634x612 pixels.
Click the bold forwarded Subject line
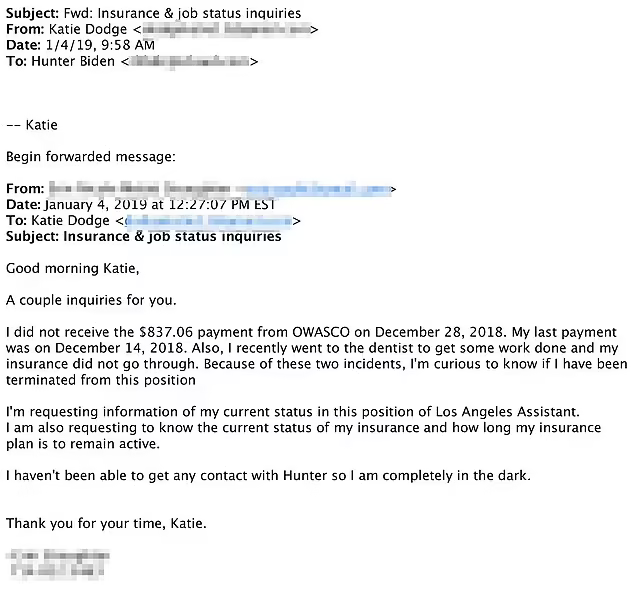click(x=143, y=236)
